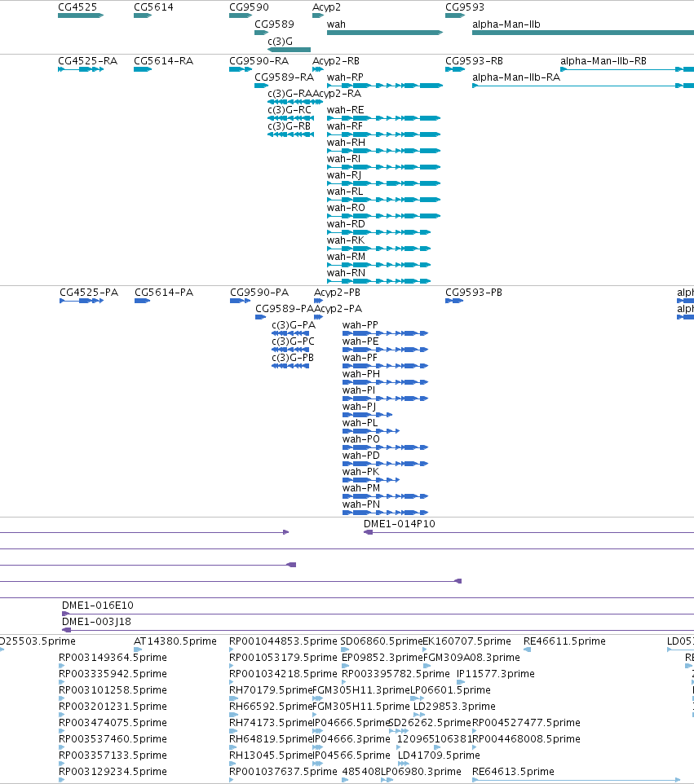The width and height of the screenshot is (694, 784).
Task: Click protein Acyp2-PB
Action: coord(338,293)
